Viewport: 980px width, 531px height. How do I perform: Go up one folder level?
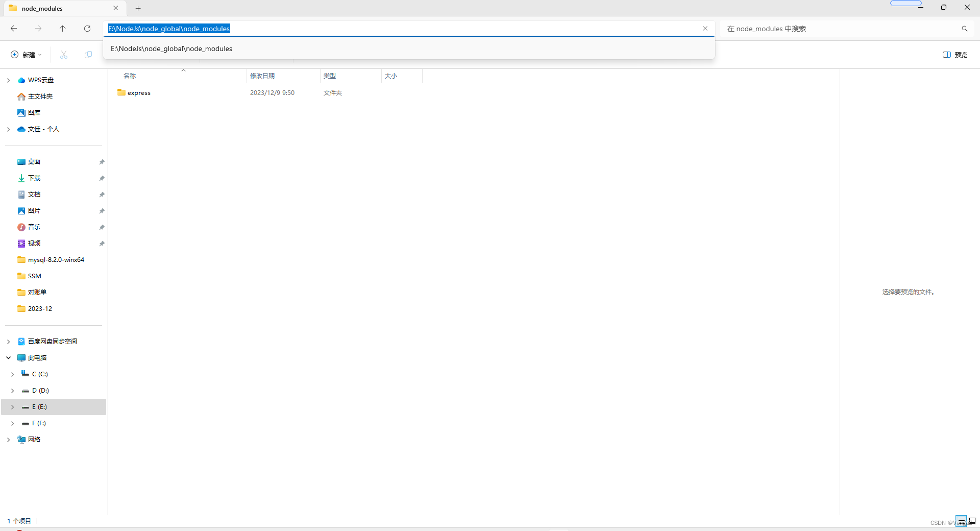[x=63, y=29]
